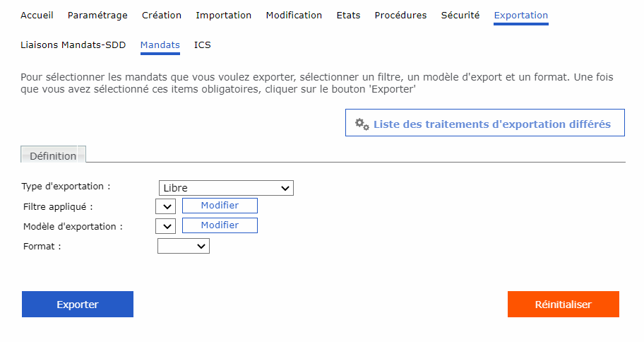Open the Type d'exportation dropdown
The height and width of the screenshot is (342, 644).
226,188
